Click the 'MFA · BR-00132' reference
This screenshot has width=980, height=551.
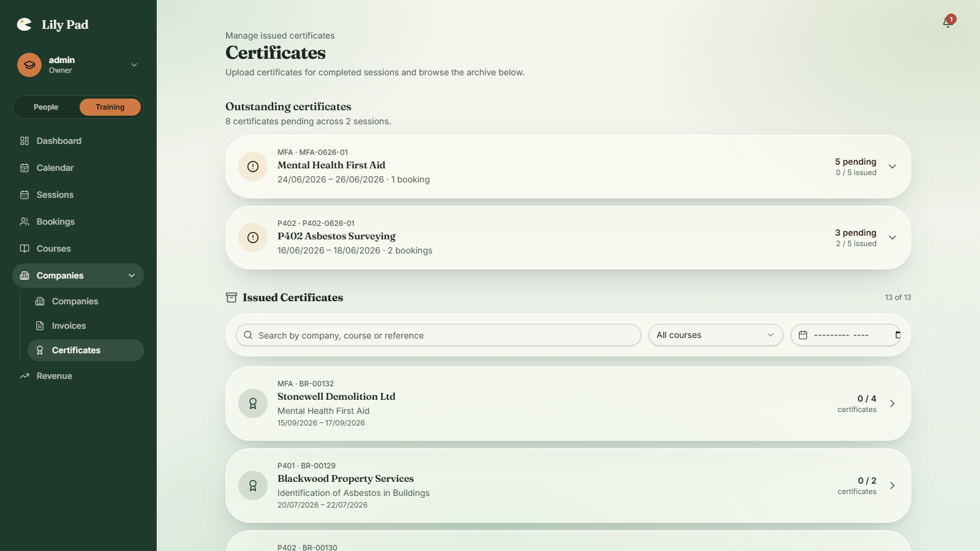coord(306,384)
